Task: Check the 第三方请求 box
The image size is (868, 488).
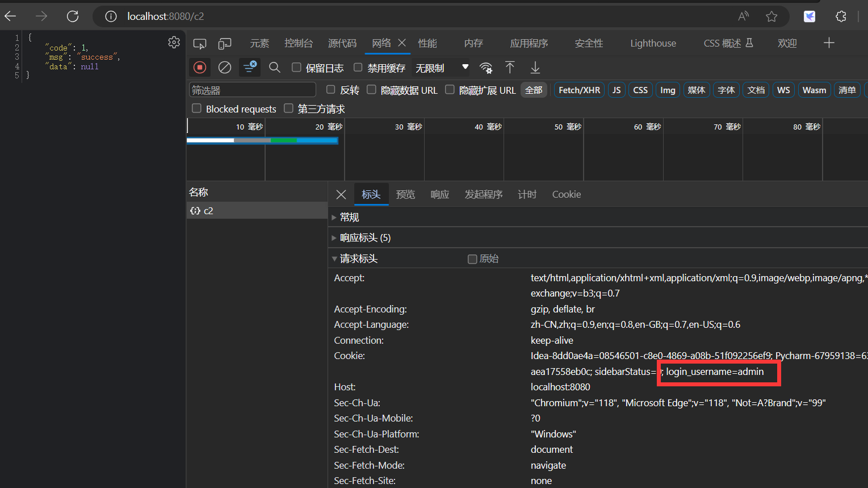Action: tap(289, 109)
